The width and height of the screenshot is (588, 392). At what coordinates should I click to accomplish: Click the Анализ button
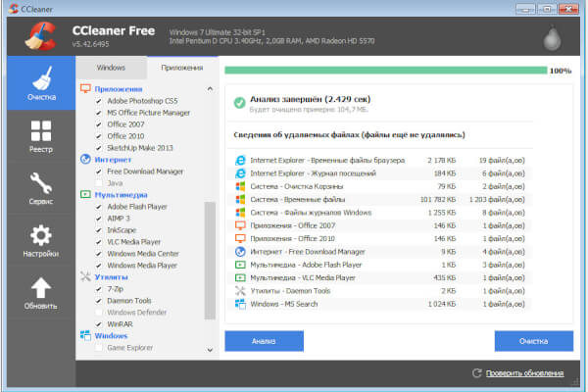click(x=264, y=341)
